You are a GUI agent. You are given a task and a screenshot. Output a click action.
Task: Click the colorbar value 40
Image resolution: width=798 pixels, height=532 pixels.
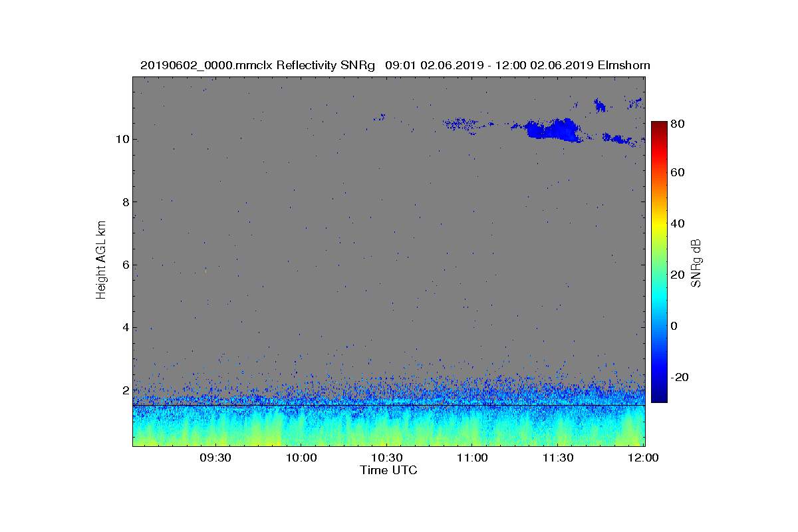click(x=678, y=223)
